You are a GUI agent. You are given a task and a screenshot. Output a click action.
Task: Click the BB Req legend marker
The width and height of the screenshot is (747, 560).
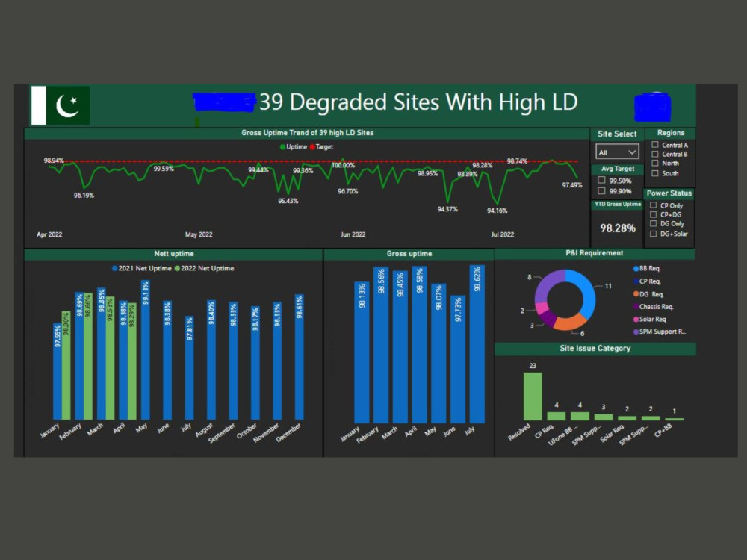pos(636,269)
